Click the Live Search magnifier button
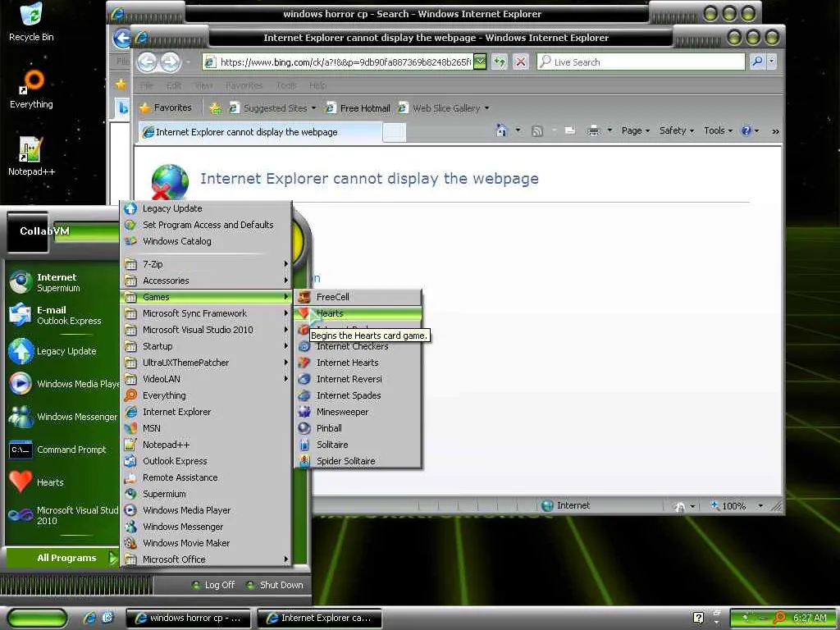The width and height of the screenshot is (840, 630). click(x=757, y=62)
